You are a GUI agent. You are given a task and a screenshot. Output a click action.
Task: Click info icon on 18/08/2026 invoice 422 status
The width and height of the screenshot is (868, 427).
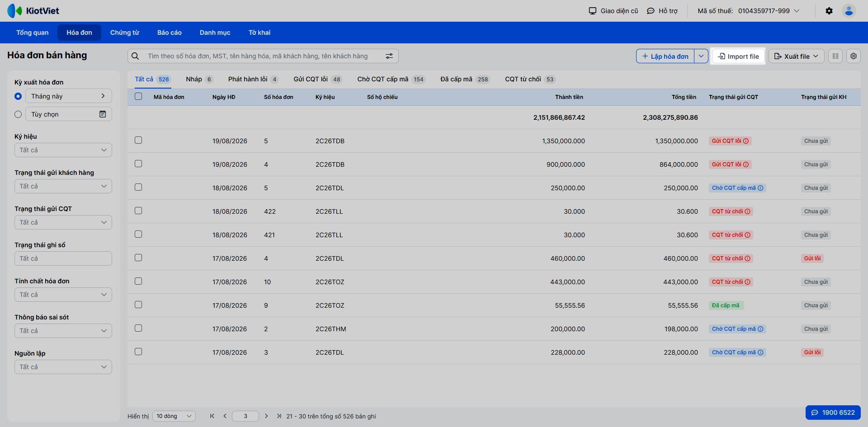point(748,211)
